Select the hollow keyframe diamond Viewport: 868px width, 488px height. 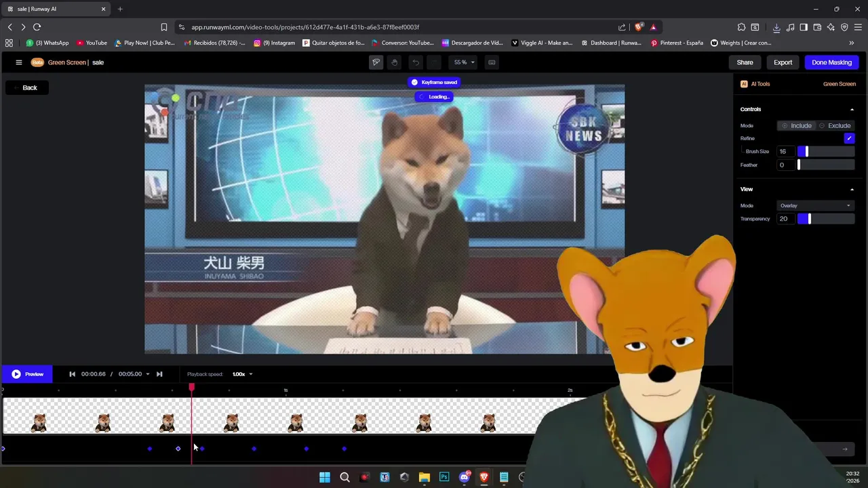pyautogui.click(x=178, y=449)
